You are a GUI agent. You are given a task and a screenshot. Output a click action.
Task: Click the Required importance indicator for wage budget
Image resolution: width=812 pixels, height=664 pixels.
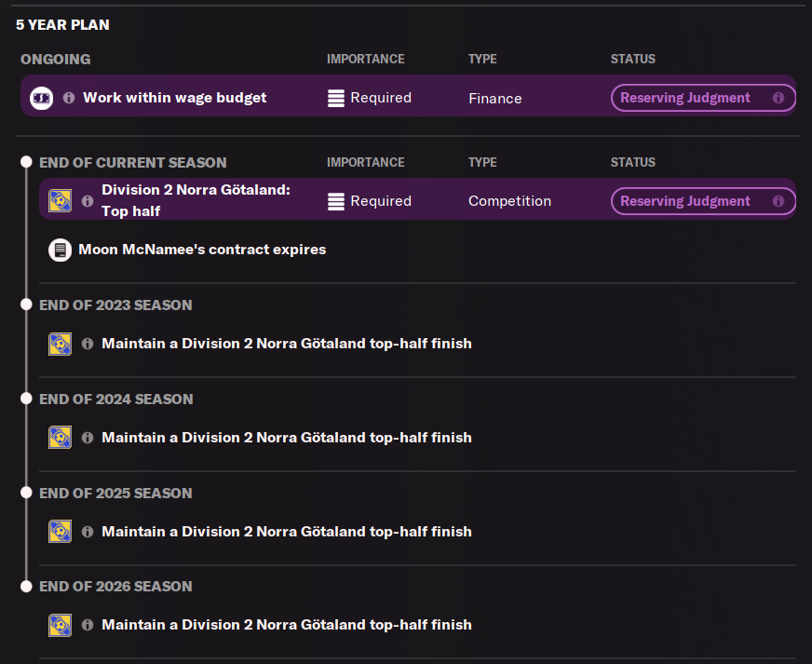[x=370, y=98]
